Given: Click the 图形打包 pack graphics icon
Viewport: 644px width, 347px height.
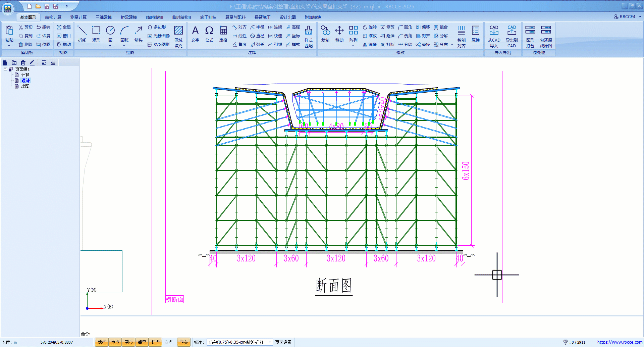Looking at the screenshot, I should coord(530,36).
